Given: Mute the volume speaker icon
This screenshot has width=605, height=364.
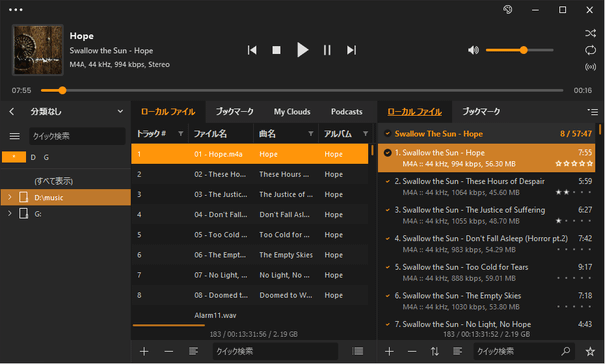Looking at the screenshot, I should [473, 50].
